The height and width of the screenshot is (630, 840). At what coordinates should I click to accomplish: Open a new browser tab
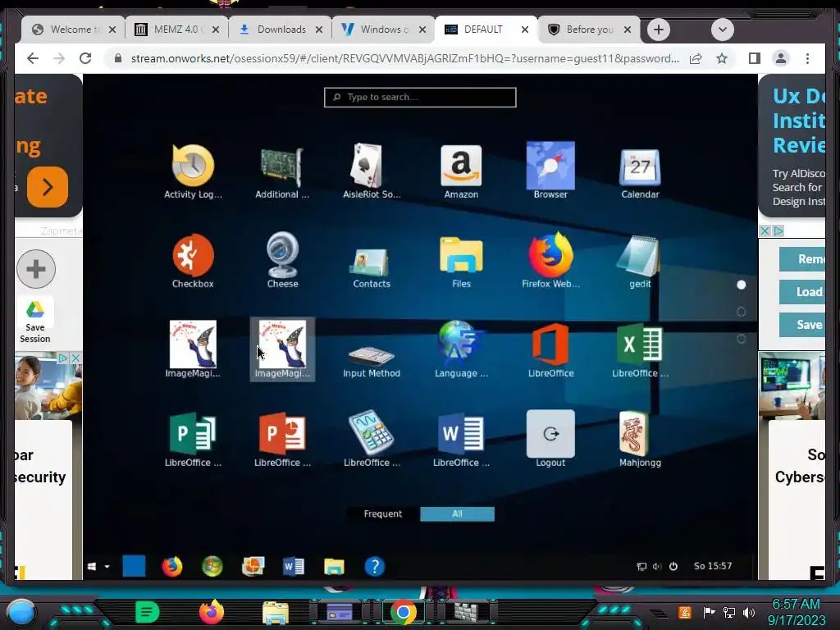click(x=659, y=30)
